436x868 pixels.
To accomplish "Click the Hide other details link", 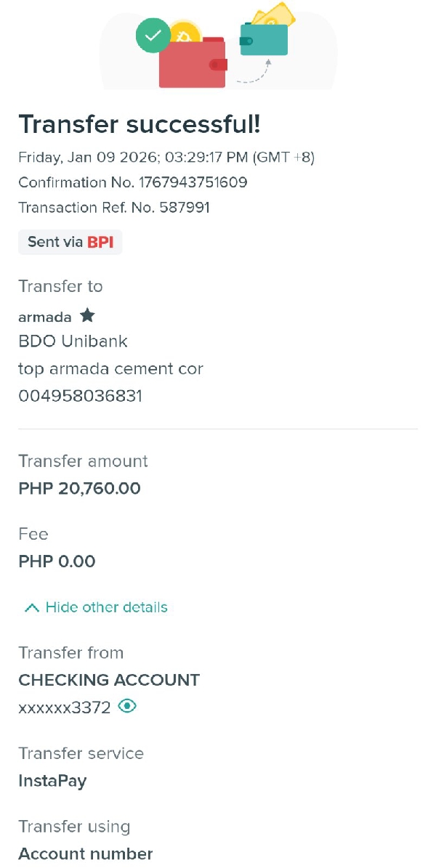I will [106, 607].
